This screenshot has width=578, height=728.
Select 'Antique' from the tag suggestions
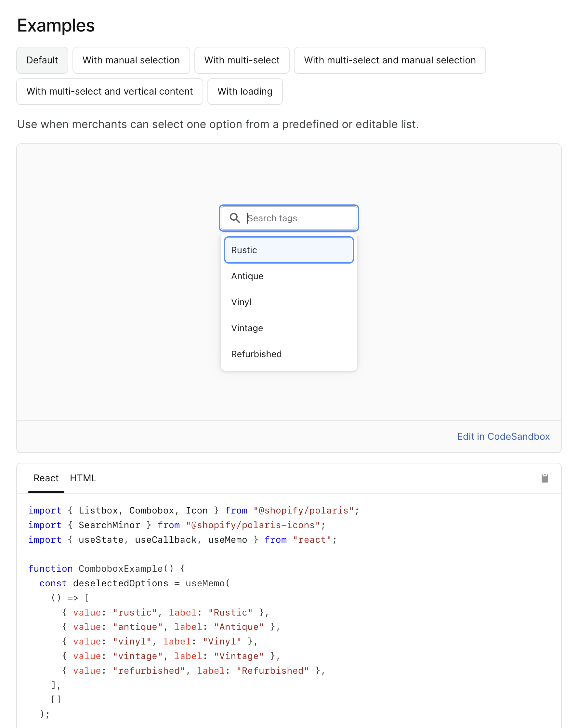288,276
